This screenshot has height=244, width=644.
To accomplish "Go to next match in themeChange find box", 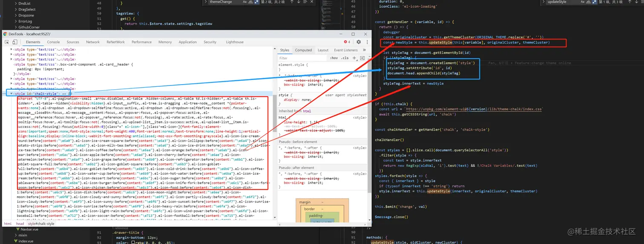I will tap(299, 2).
